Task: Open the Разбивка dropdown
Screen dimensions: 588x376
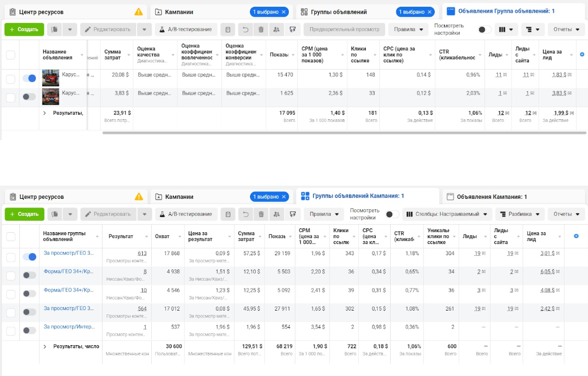Action: click(x=519, y=214)
